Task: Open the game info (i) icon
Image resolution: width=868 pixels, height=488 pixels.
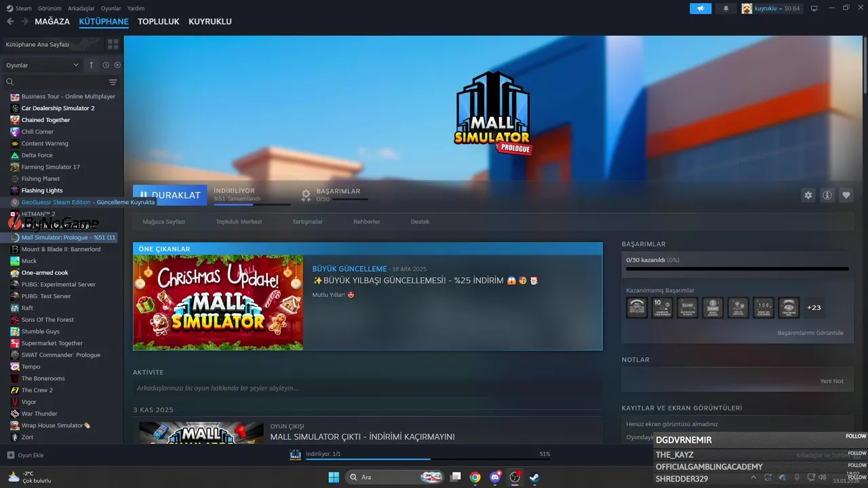Action: coord(827,195)
